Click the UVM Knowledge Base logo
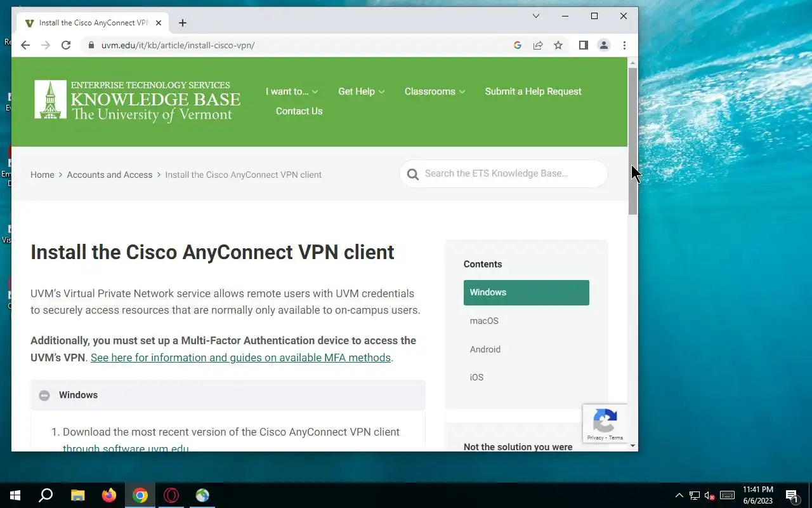Image resolution: width=812 pixels, height=508 pixels. coord(138,100)
